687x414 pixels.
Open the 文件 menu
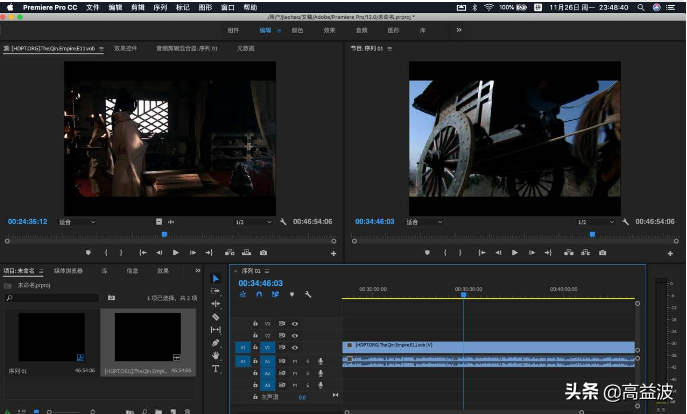pos(92,7)
